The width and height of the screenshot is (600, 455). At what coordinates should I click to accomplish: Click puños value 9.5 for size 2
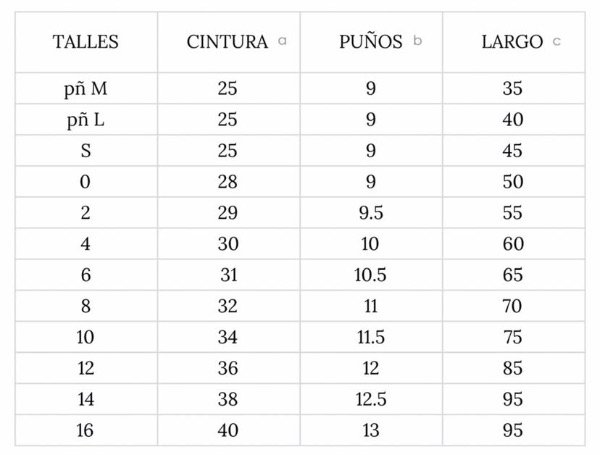(x=371, y=213)
